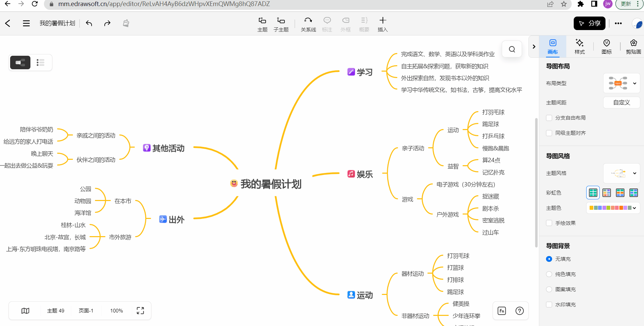Switch to outline list view mode

click(41, 62)
